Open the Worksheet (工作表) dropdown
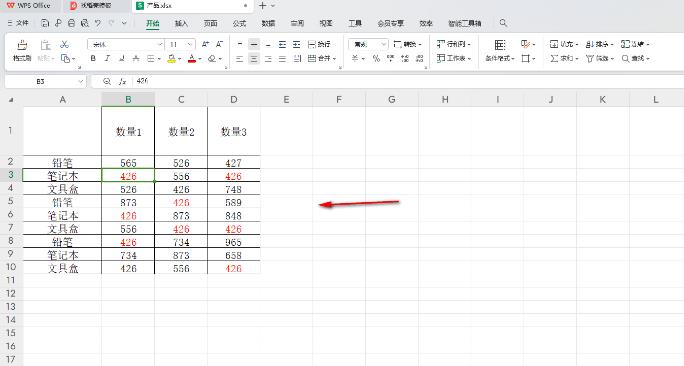 coord(454,58)
